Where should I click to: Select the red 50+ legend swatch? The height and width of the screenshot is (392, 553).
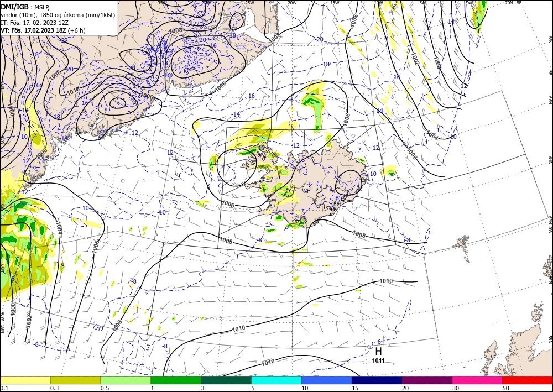528,380
